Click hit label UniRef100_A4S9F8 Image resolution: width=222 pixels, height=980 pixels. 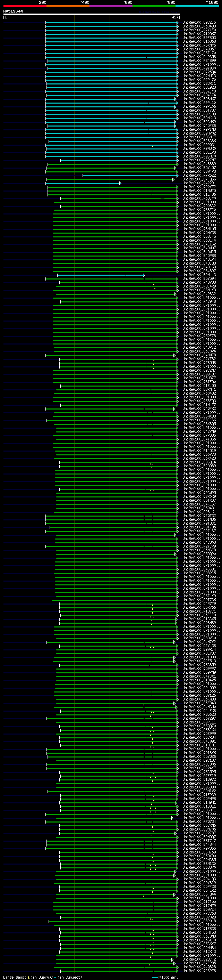[199, 302]
